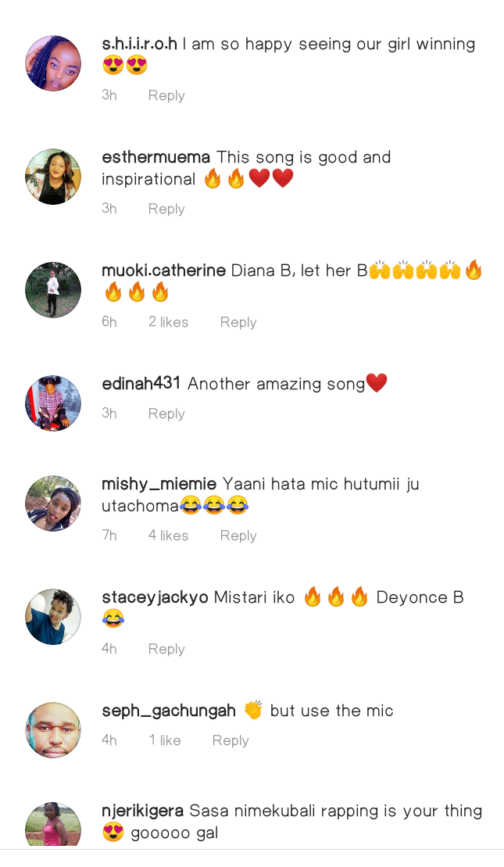Image resolution: width=504 pixels, height=867 pixels.
Task: Reply to muoki.catherine's comment
Action: pyautogui.click(x=238, y=322)
